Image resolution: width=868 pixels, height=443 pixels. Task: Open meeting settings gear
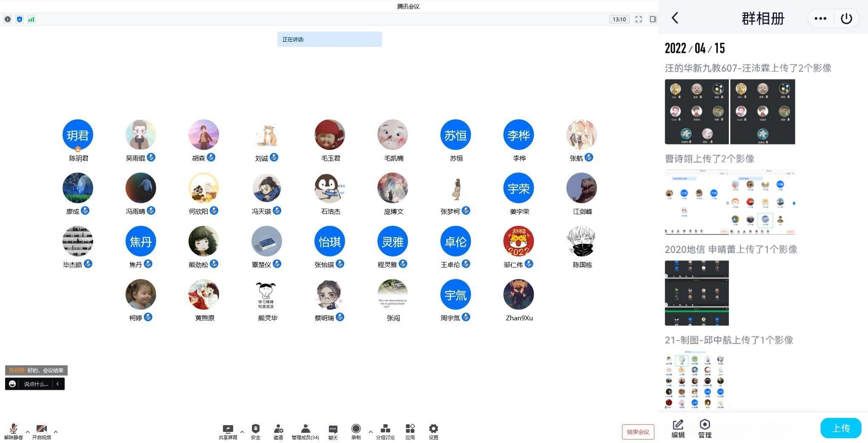[433, 431]
